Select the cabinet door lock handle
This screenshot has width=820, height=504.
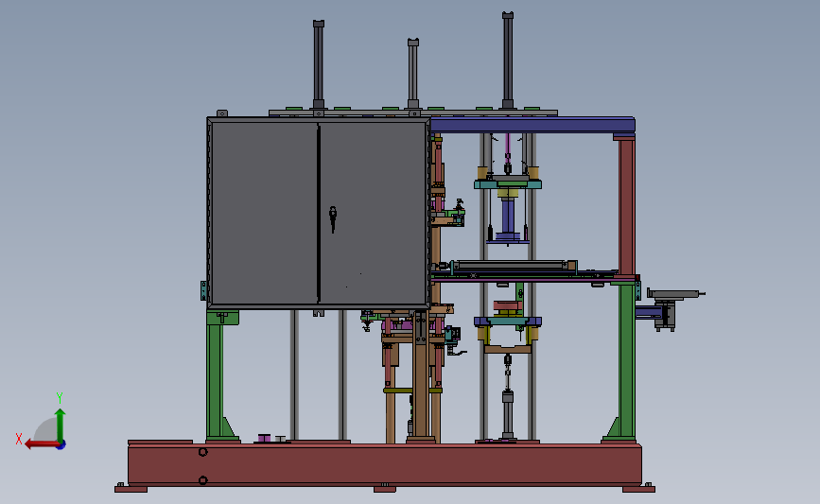pos(333,219)
